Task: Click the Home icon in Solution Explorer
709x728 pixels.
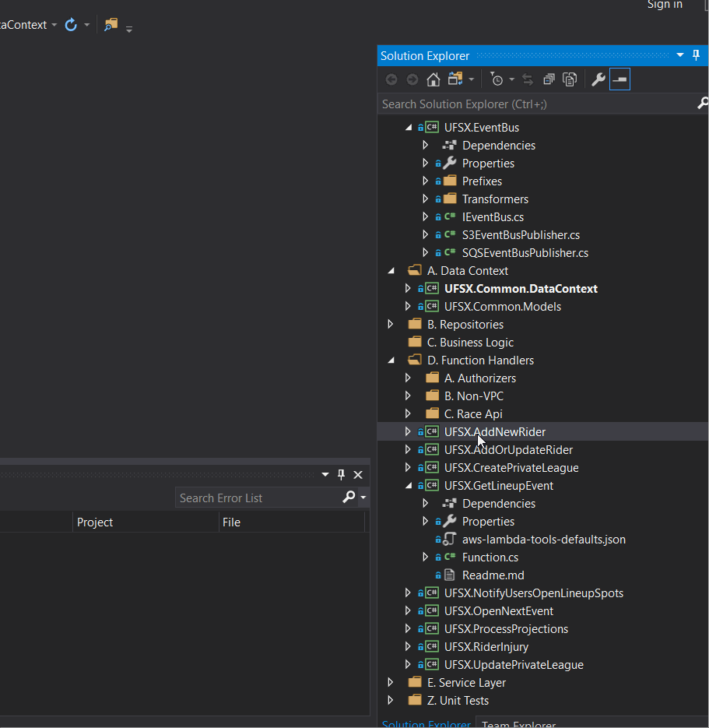Action: click(433, 79)
